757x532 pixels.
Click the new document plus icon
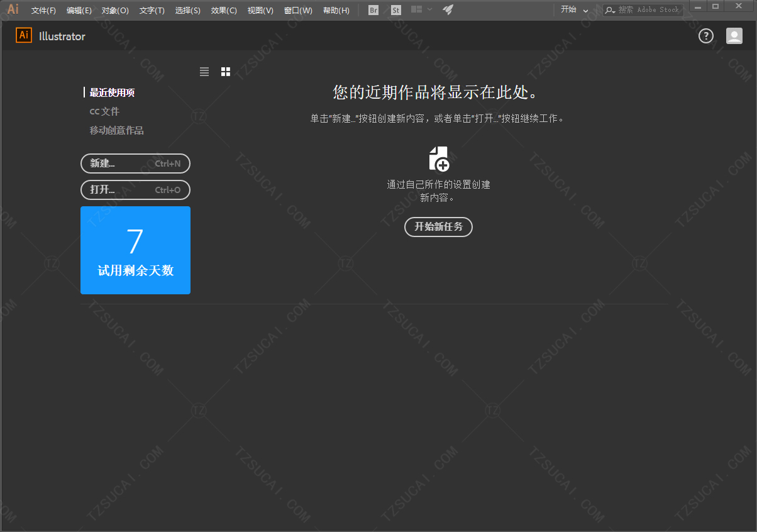point(439,158)
